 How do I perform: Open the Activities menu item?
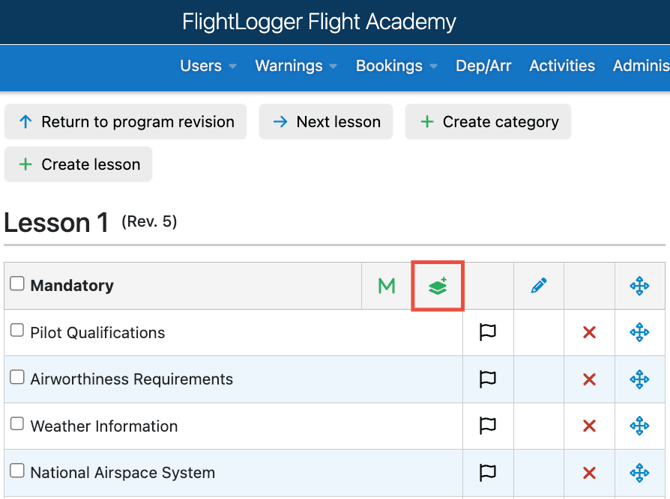[562, 66]
